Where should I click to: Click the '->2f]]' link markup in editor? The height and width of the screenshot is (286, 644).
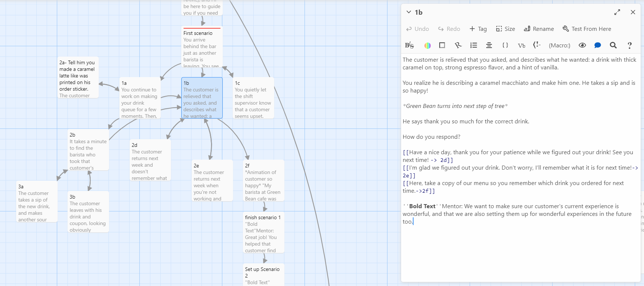tap(425, 191)
